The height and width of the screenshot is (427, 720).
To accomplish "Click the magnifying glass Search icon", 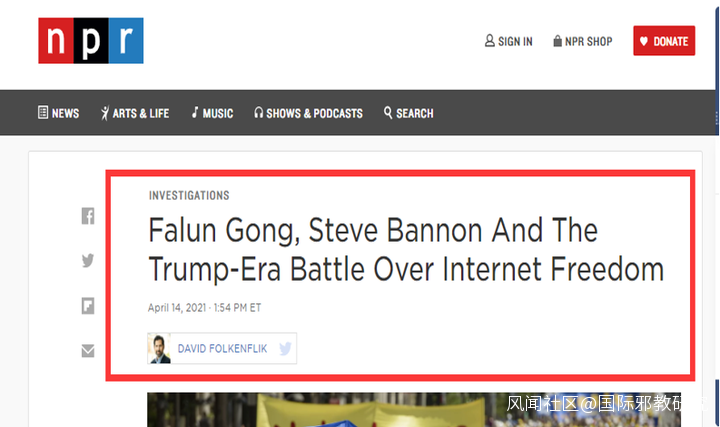I will coord(388,113).
